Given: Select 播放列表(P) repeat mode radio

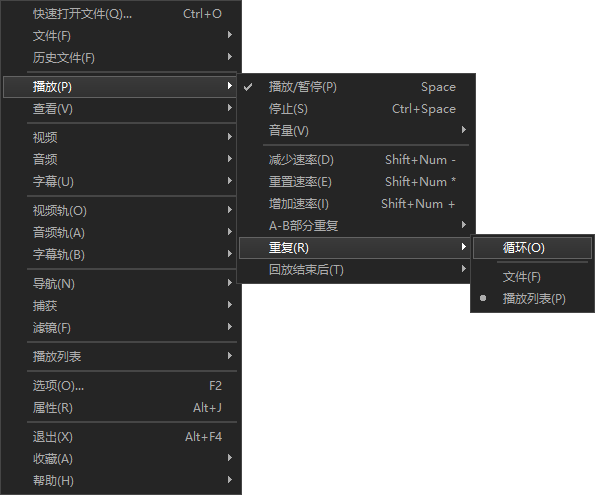Looking at the screenshot, I should pos(532,299).
